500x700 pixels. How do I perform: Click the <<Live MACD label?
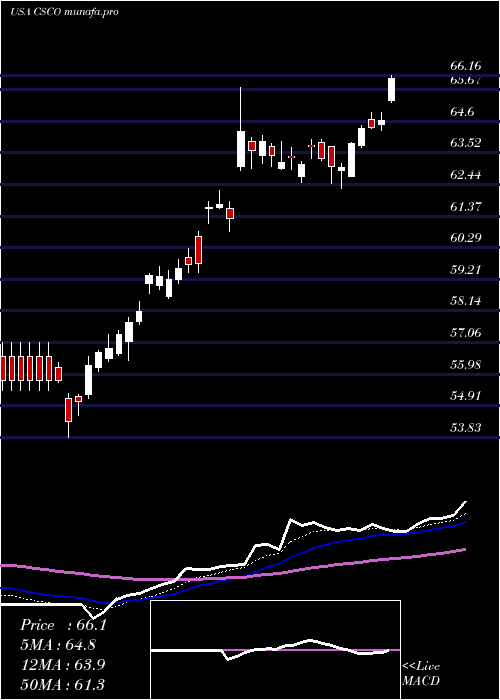click(421, 673)
